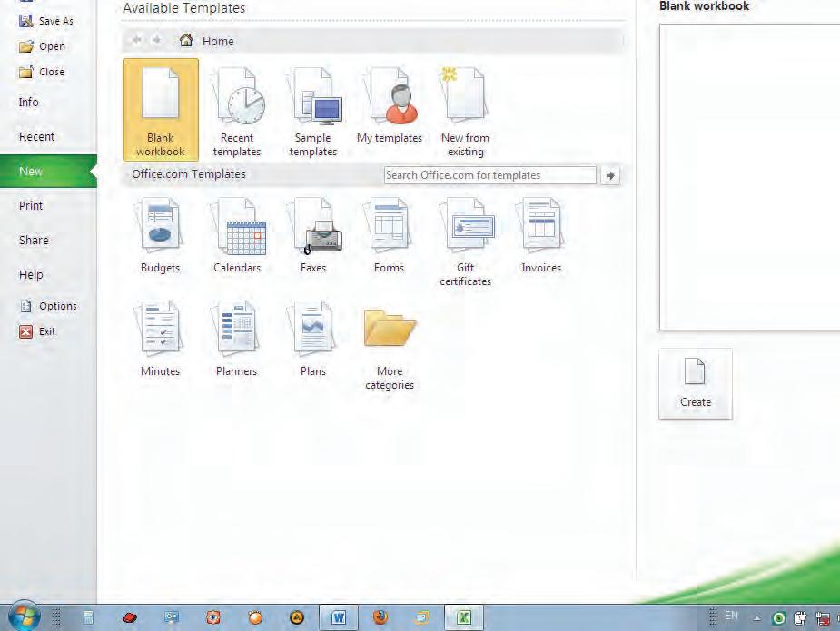
Task: Open the Budgets template category
Action: click(160, 236)
